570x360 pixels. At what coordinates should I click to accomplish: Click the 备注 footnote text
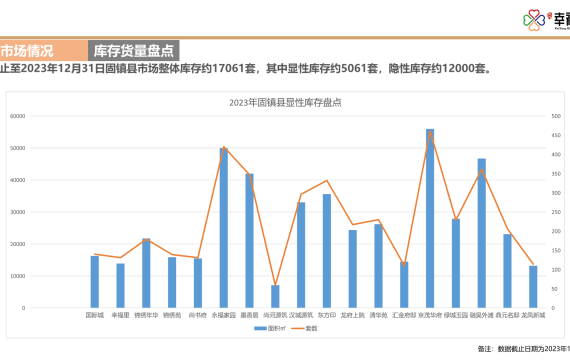pyautogui.click(x=524, y=349)
